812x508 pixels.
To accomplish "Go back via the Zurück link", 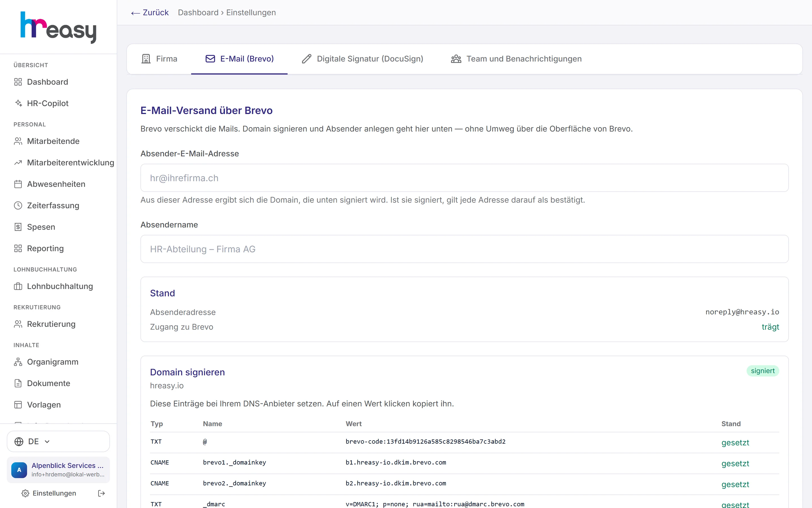I will pos(150,12).
